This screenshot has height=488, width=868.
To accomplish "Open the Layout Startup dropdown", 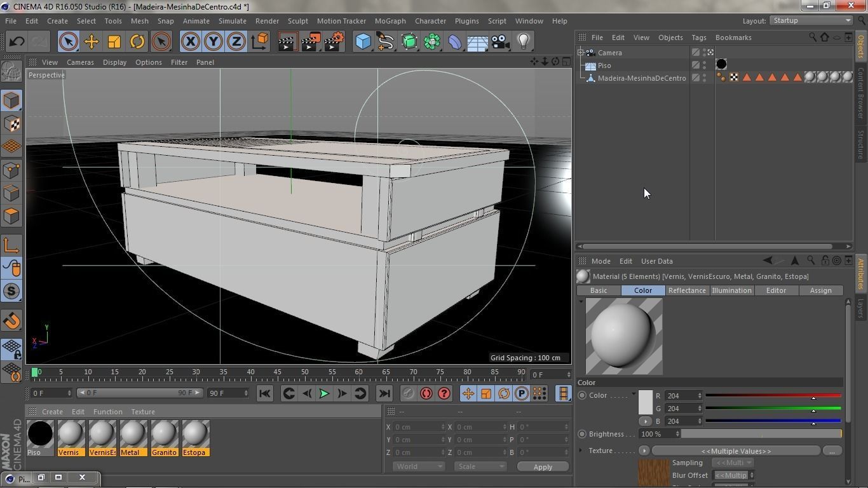I will (x=811, y=20).
